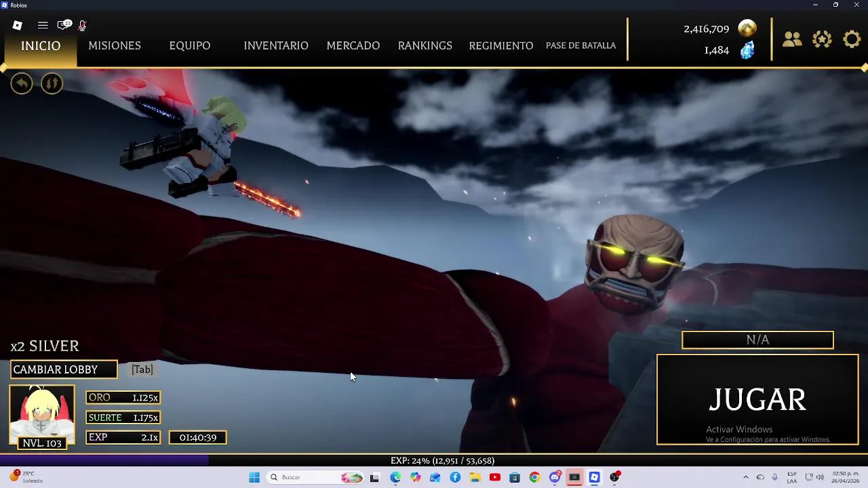The width and height of the screenshot is (868, 488).
Task: Click the SUERTE 1.175x boost
Action: [123, 418]
